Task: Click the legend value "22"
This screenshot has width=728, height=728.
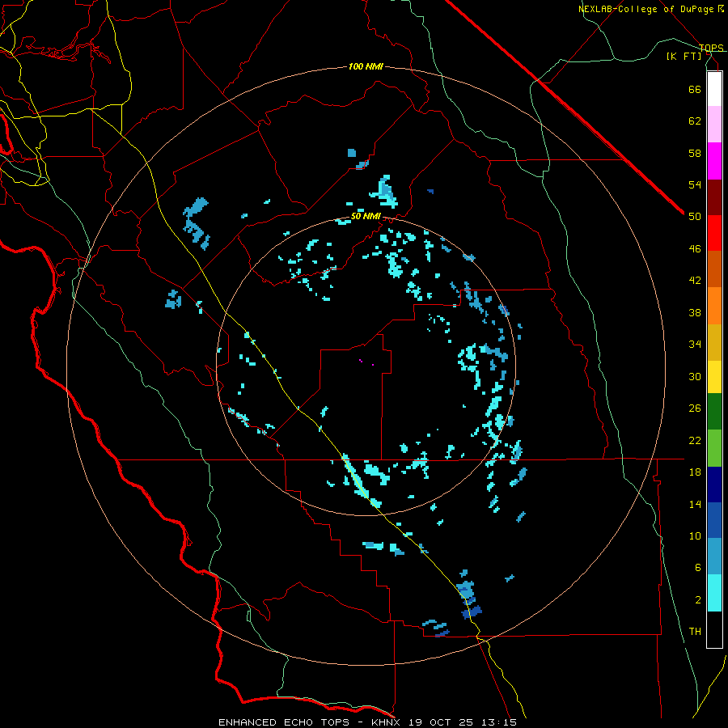Action: [695, 440]
